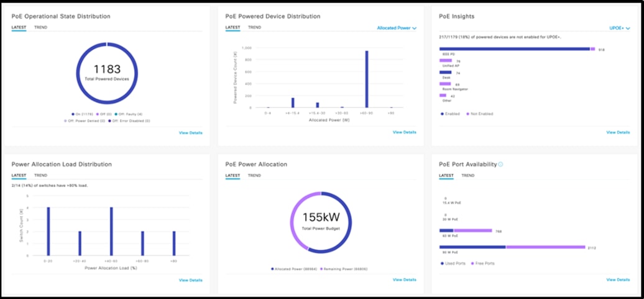
Task: Open View Details for PoE Powered Device Distribution
Action: click(405, 132)
